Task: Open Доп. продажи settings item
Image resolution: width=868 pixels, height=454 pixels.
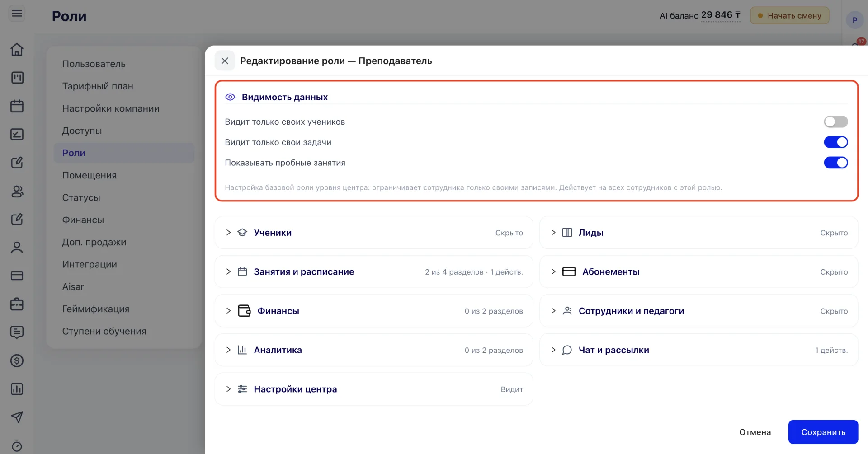Action: pyautogui.click(x=124, y=242)
